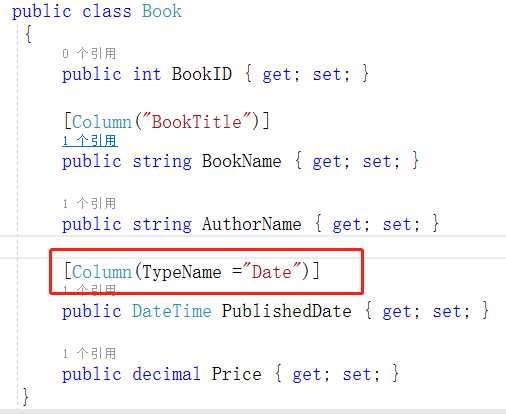Click 'public' on the Price line
The height and width of the screenshot is (414, 506).
pos(92,374)
